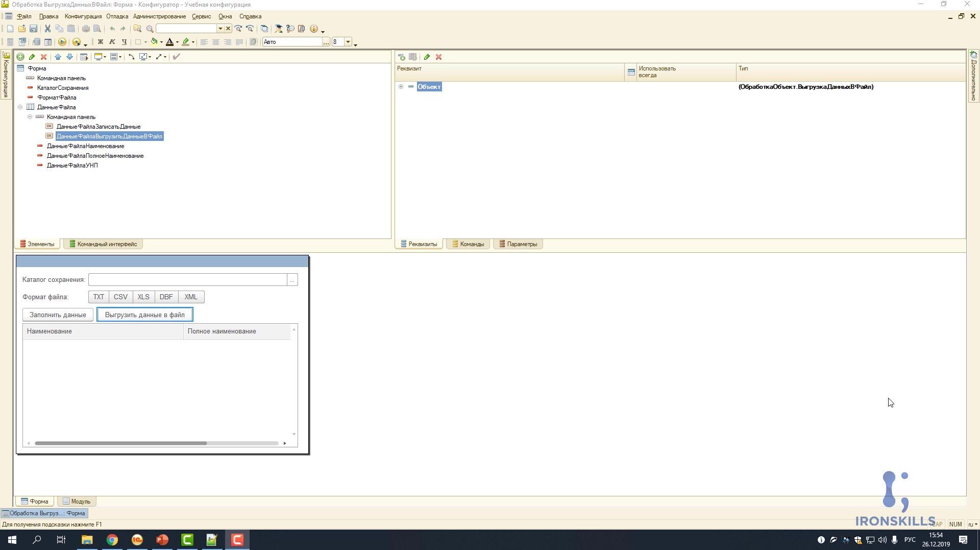Image resolution: width=980 pixels, height=550 pixels.
Task: Click the magnifier search icon
Action: 150,29
